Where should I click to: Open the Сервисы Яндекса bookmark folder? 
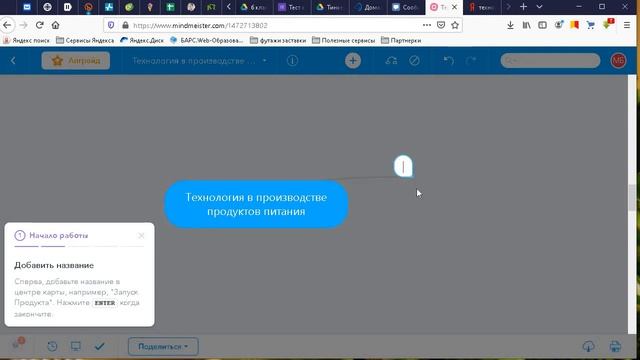tap(85, 40)
